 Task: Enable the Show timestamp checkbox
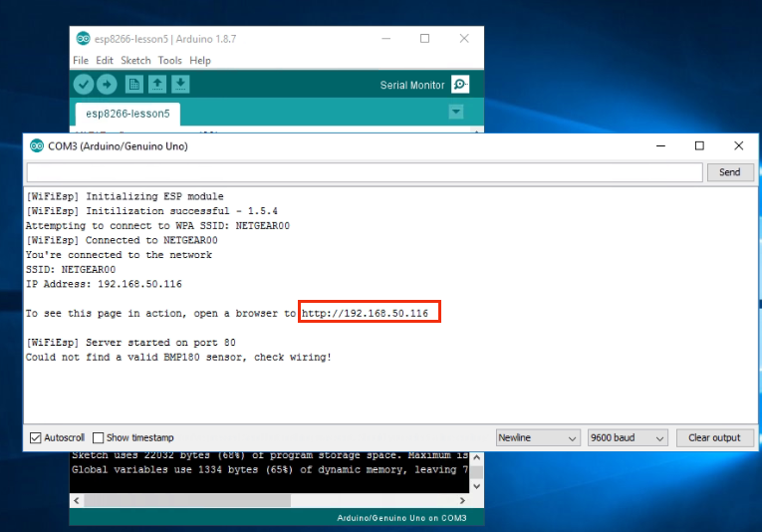[99, 437]
